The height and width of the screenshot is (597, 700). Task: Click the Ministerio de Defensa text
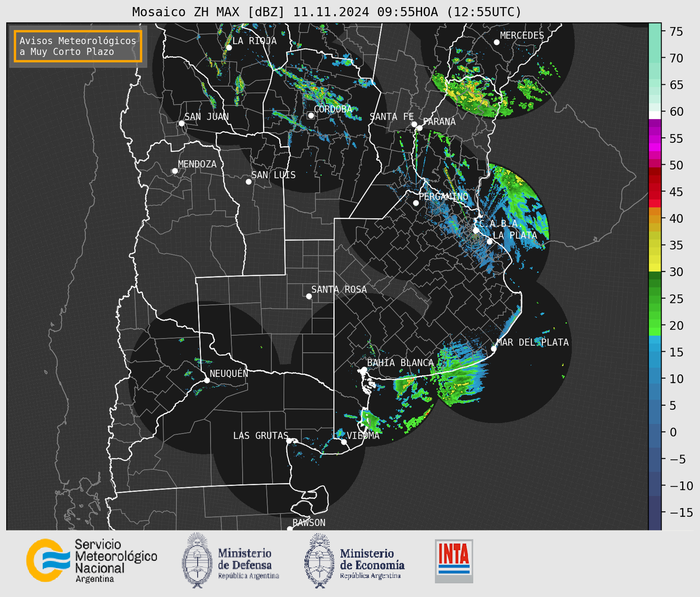[249, 564]
